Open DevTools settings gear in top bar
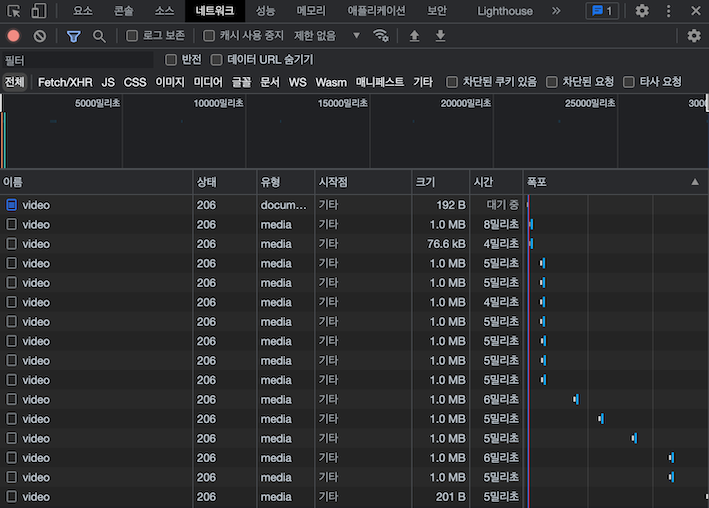The width and height of the screenshot is (709, 508). (642, 11)
